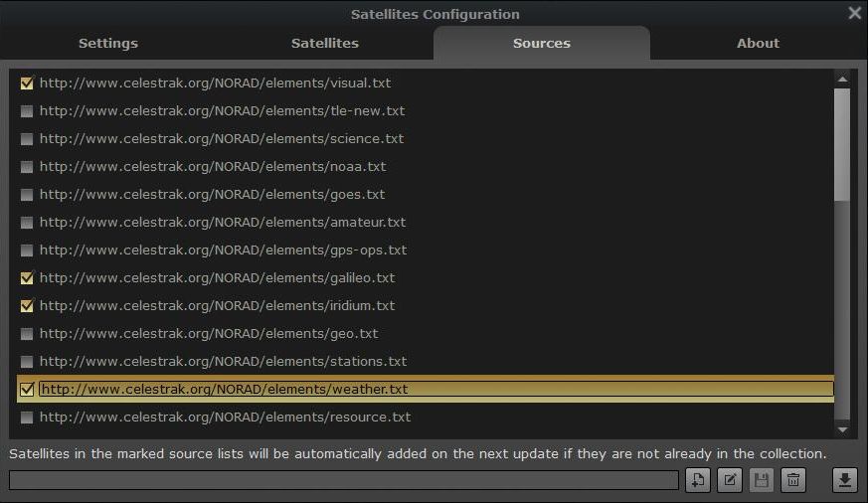
Task: Click the edit source pencil icon
Action: [x=729, y=481]
